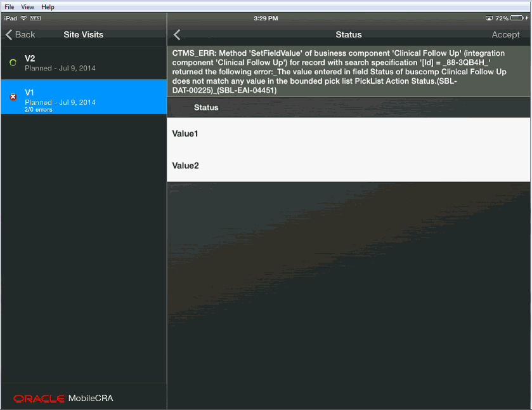Click the Oracle MobileCRA logo

pyautogui.click(x=63, y=398)
